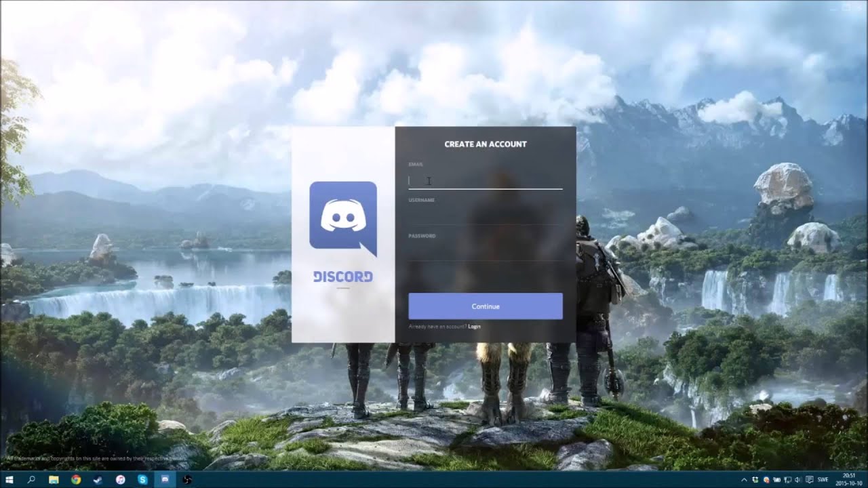The height and width of the screenshot is (488, 868).
Task: Click the orange tray icon beside Dropbox
Action: 766,480
